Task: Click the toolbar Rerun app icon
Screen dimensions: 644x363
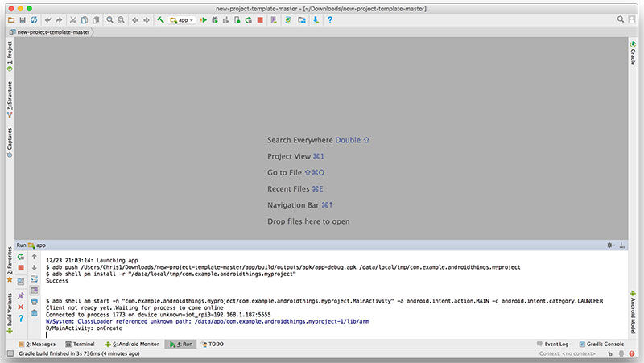Action: (249, 19)
